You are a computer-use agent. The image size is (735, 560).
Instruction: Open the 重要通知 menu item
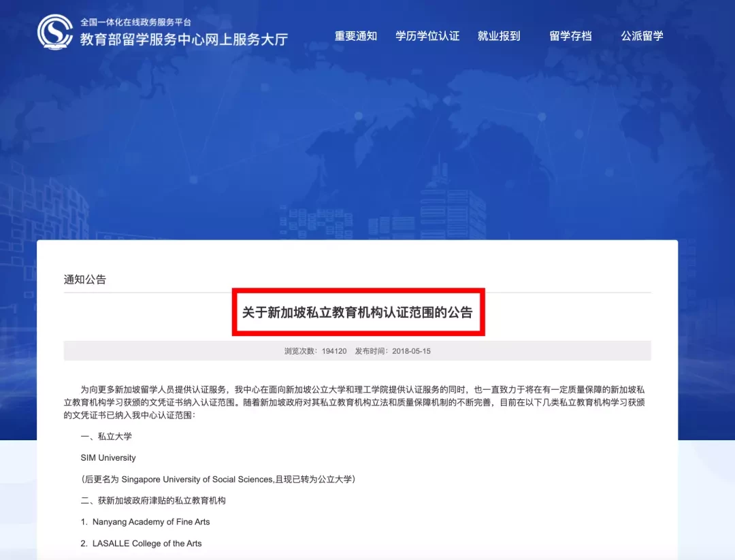coord(356,36)
